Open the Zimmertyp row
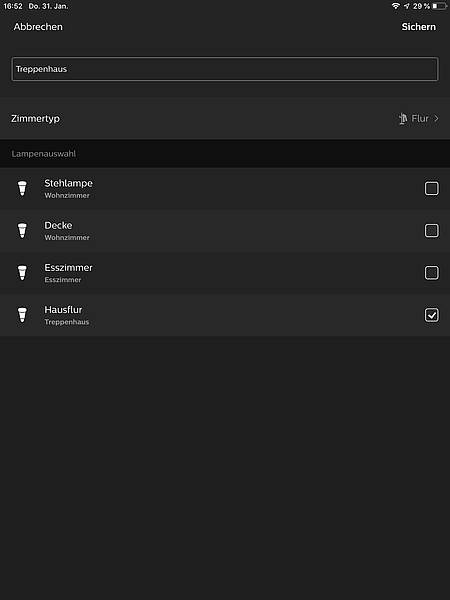 click(225, 119)
